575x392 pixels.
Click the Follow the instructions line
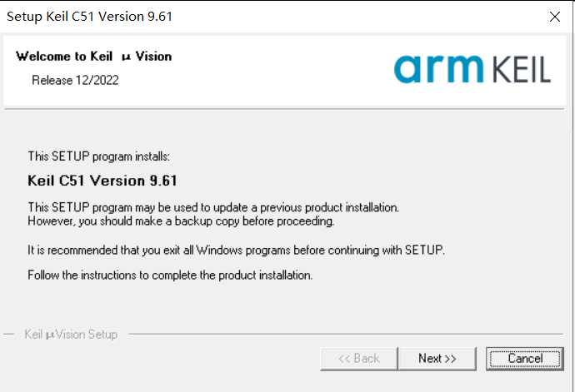170,275
